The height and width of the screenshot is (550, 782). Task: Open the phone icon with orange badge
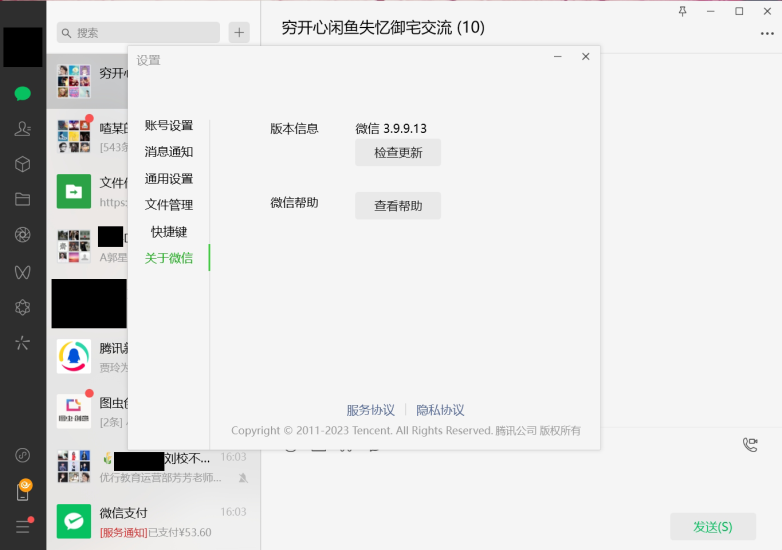point(23,490)
